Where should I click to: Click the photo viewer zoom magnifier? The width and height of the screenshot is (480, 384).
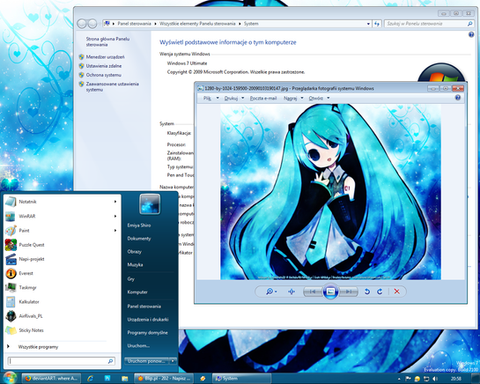click(x=271, y=291)
